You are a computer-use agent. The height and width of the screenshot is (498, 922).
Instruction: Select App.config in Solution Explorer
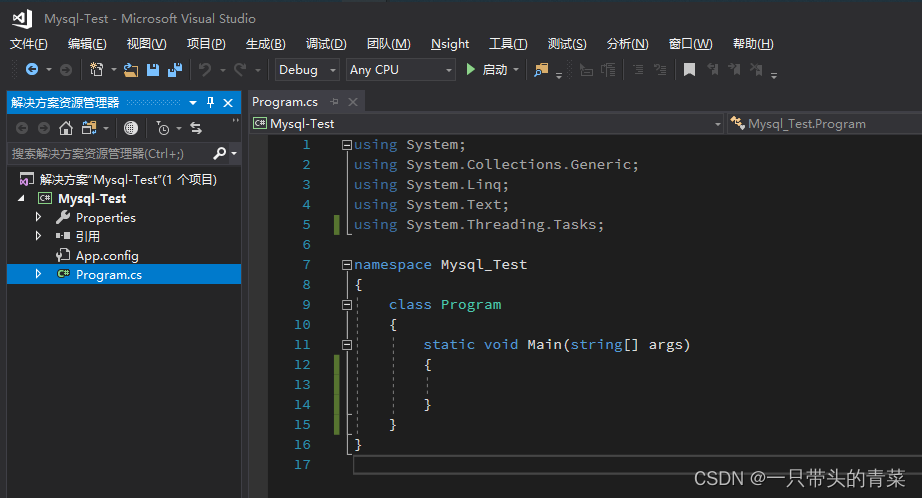coord(107,256)
